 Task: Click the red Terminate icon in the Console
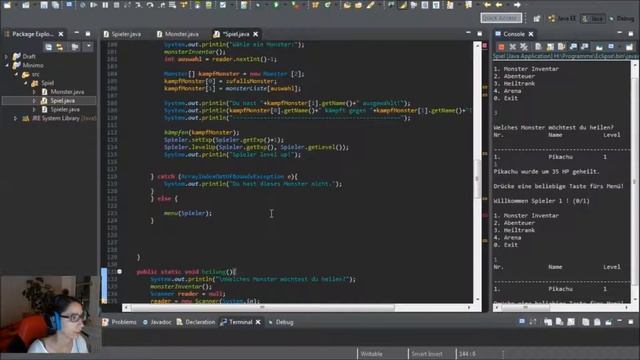coord(501,47)
